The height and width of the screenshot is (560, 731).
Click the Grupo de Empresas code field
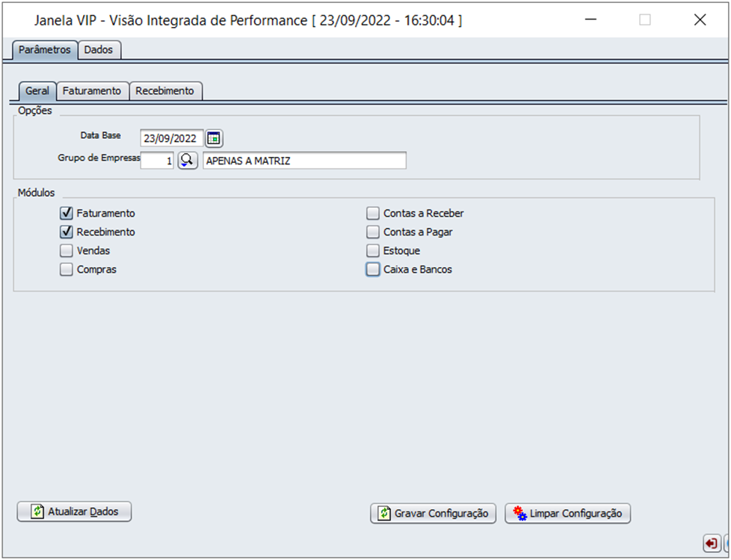pos(157,161)
